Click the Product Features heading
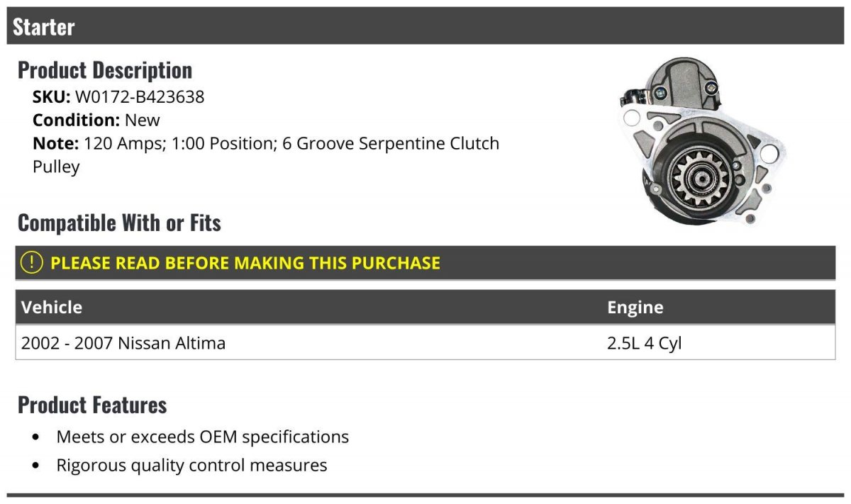This screenshot has width=851, height=504. coord(92,405)
